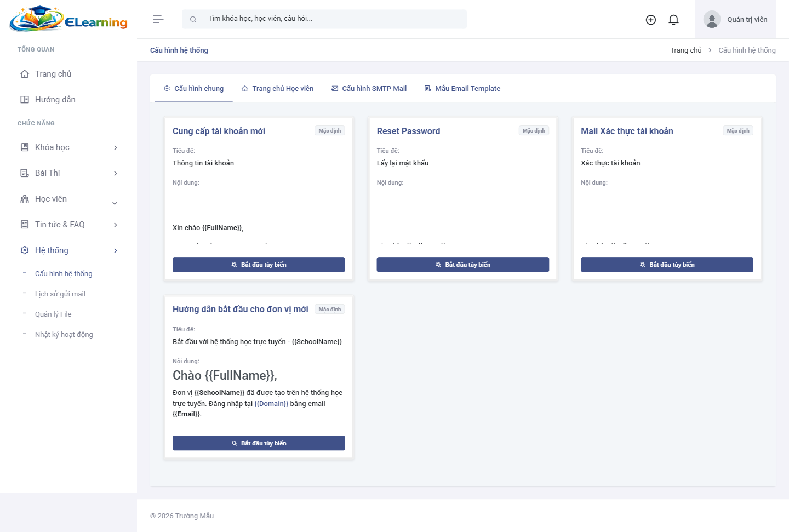Viewport: 789px width, 532px height.
Task: Switch to Trang chủ Học viên tab
Action: point(277,88)
